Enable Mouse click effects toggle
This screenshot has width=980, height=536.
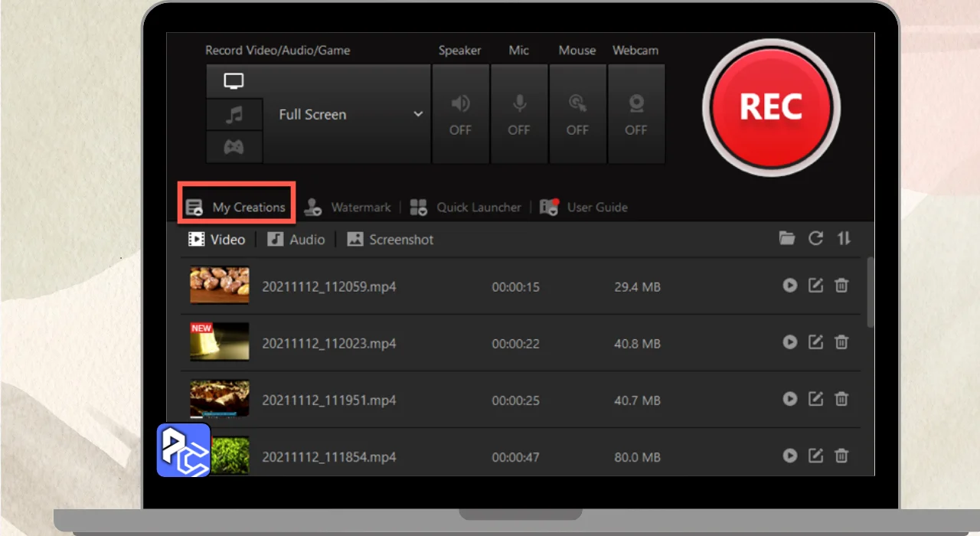(x=577, y=114)
